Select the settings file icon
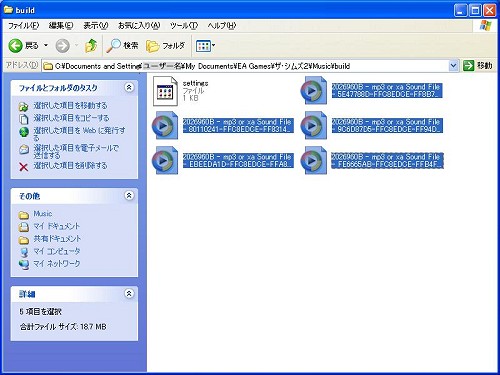Image resolution: width=500 pixels, height=375 pixels. point(165,91)
